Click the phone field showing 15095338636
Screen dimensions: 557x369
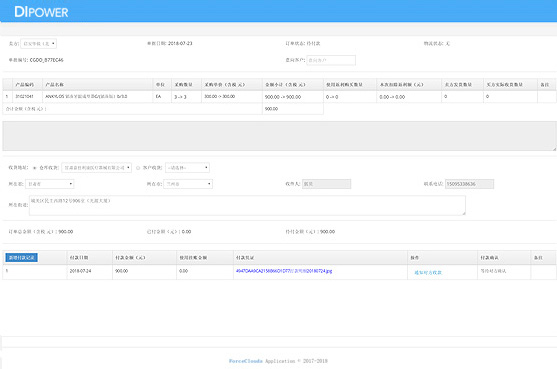[469, 184]
